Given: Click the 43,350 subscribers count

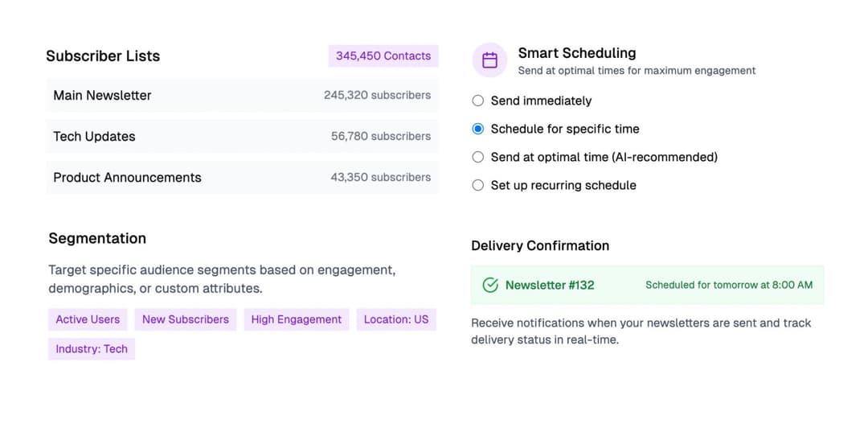Looking at the screenshot, I should coord(381,177).
